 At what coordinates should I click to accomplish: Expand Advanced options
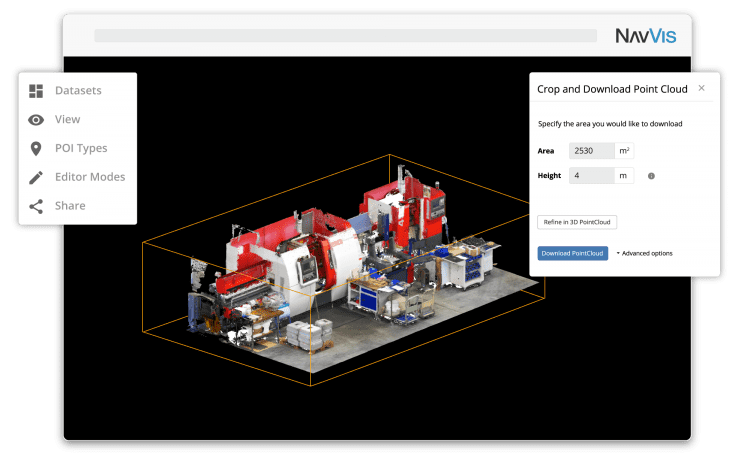645,254
